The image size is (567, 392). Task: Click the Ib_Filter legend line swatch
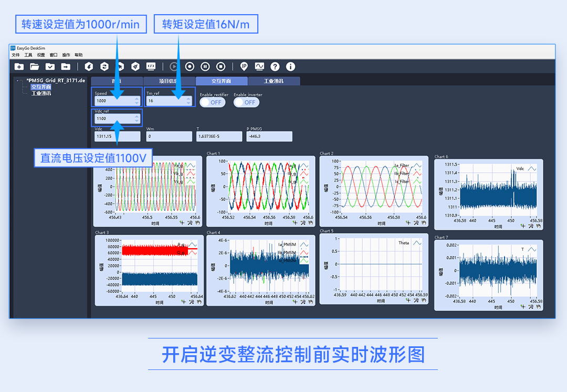click(417, 174)
